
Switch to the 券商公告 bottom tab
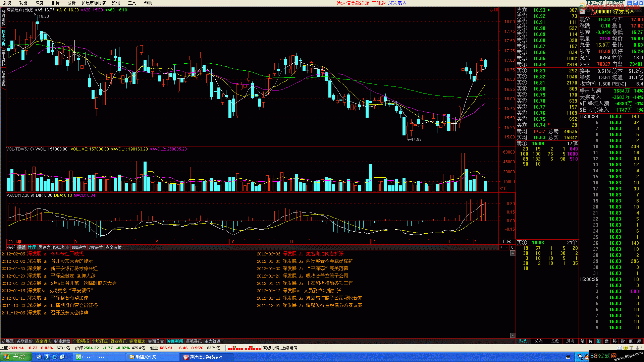(x=156, y=341)
